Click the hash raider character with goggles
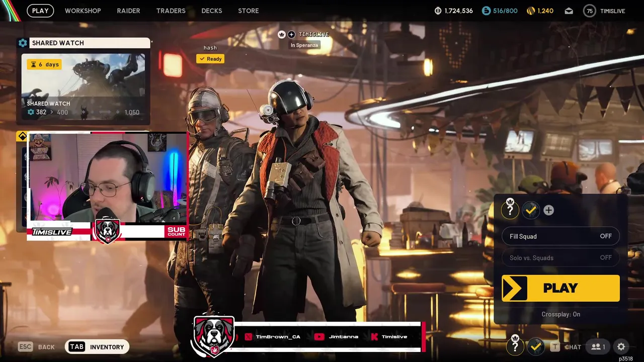The width and height of the screenshot is (644, 362). 214,201
